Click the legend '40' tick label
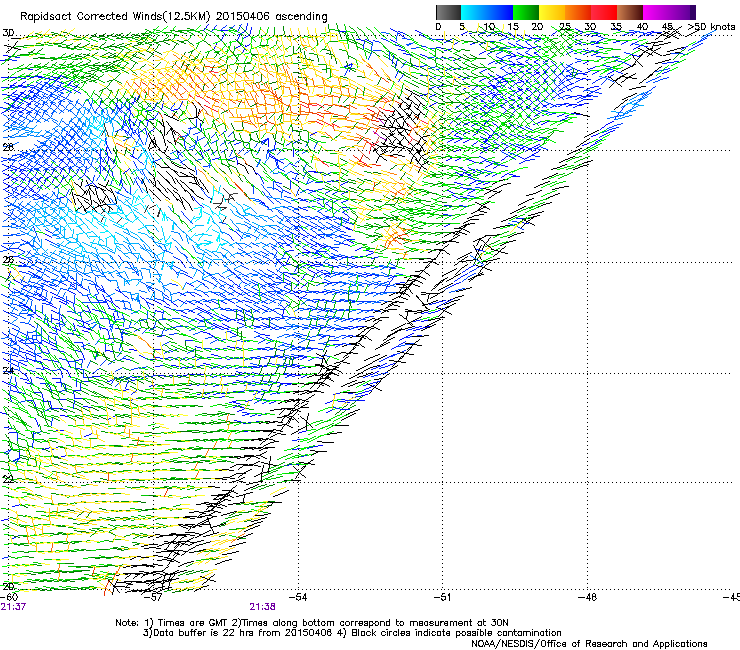Image resolution: width=740 pixels, height=650 pixels. coord(642,27)
